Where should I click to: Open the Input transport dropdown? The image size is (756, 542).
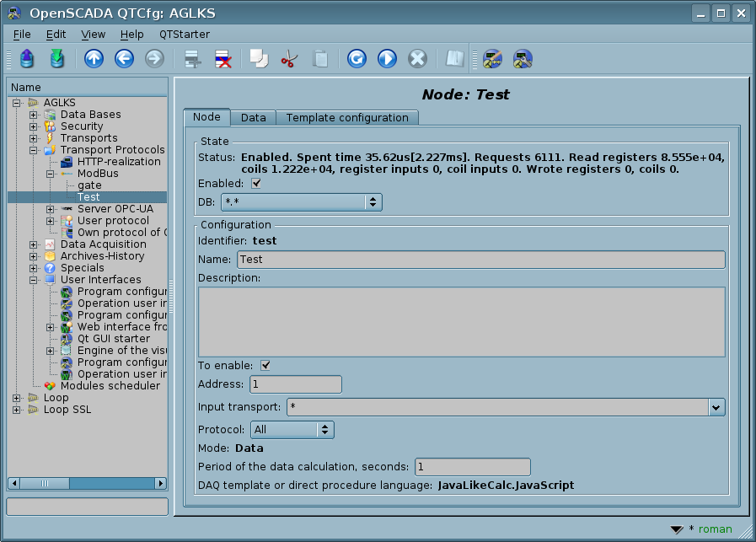pos(716,407)
